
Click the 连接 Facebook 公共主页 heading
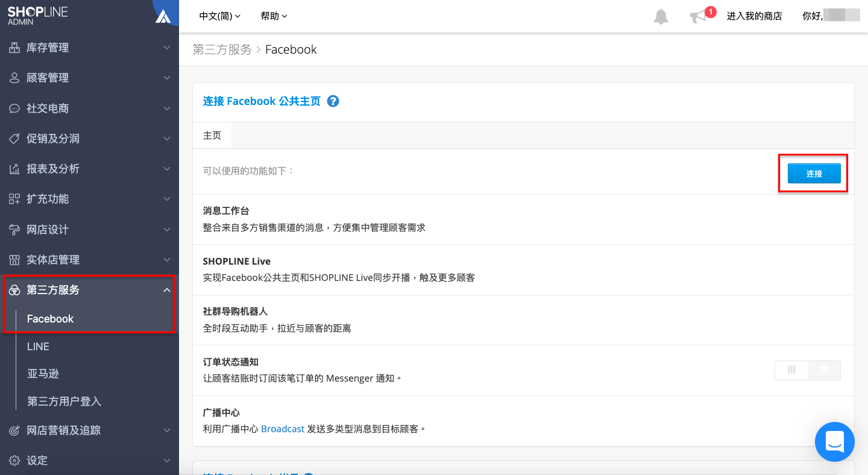pos(262,101)
